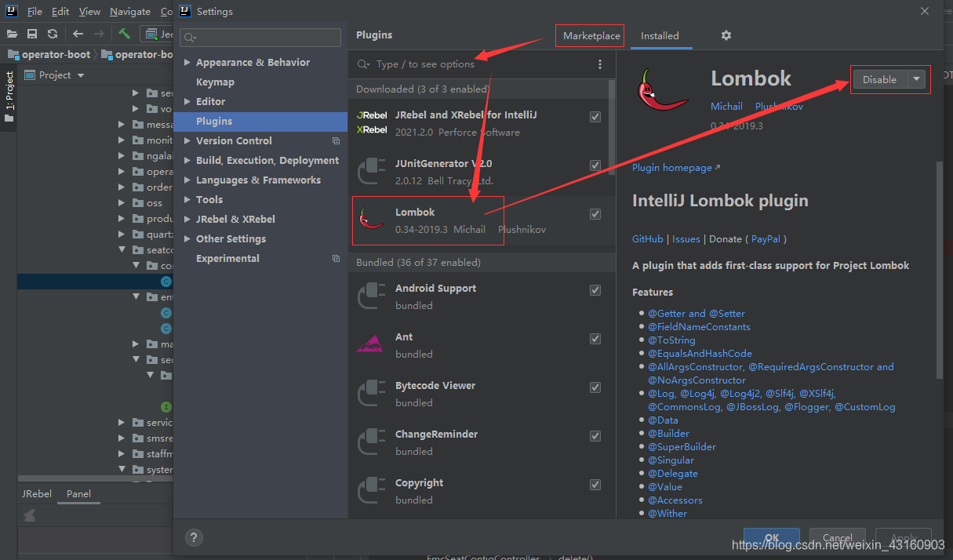Disable the Android Support plugin checkbox
This screenshot has width=953, height=560.
(x=595, y=290)
